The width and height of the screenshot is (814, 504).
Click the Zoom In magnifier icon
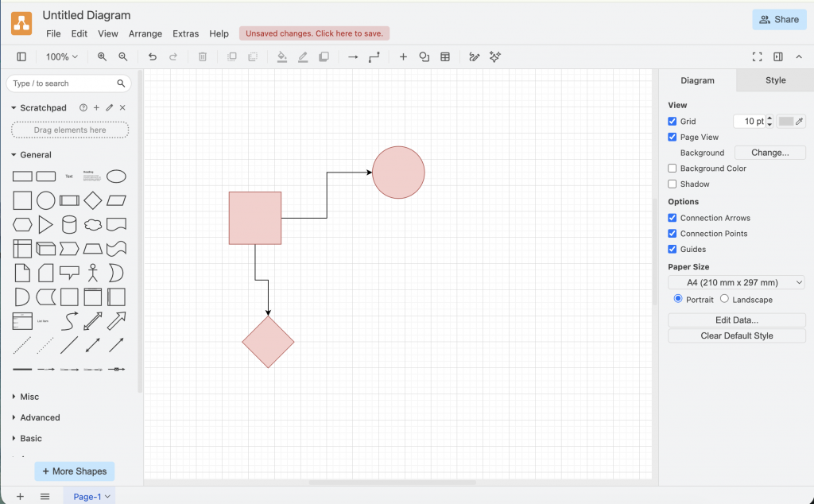(x=101, y=56)
